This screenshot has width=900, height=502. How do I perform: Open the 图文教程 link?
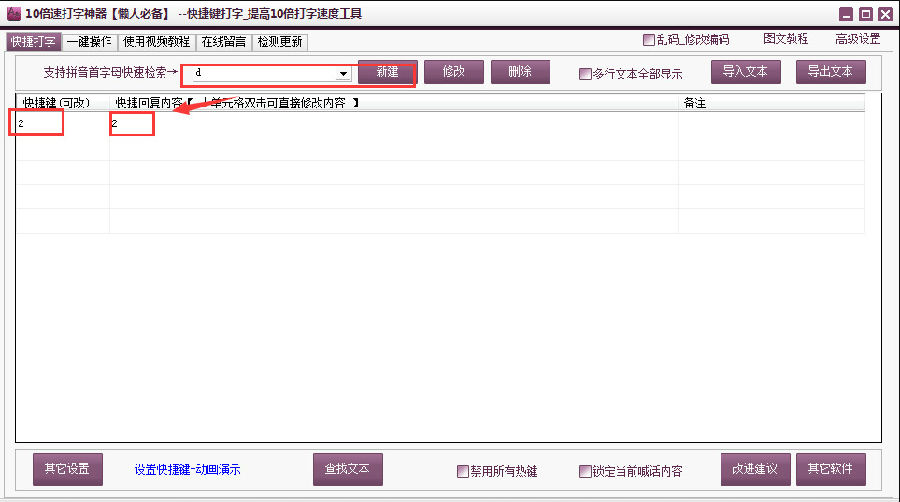point(785,39)
